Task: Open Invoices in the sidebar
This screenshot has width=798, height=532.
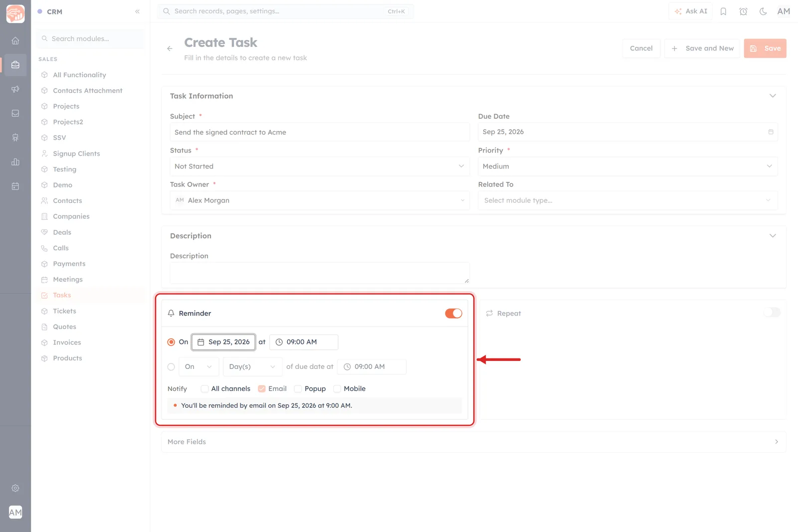Action: pyautogui.click(x=67, y=343)
